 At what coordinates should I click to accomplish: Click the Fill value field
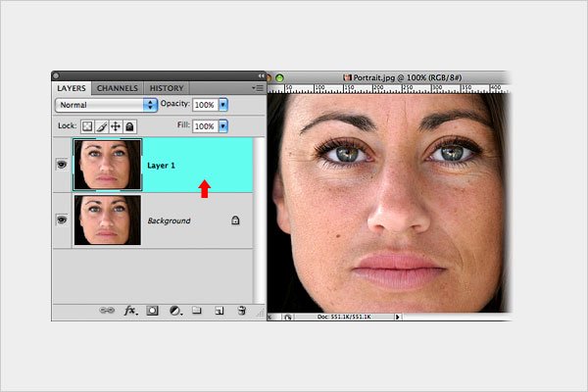tap(205, 126)
